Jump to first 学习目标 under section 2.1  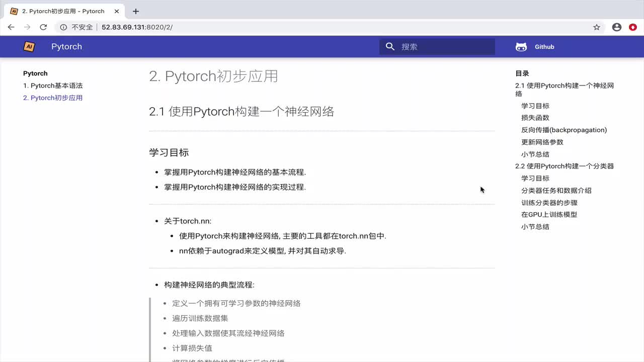(x=535, y=106)
